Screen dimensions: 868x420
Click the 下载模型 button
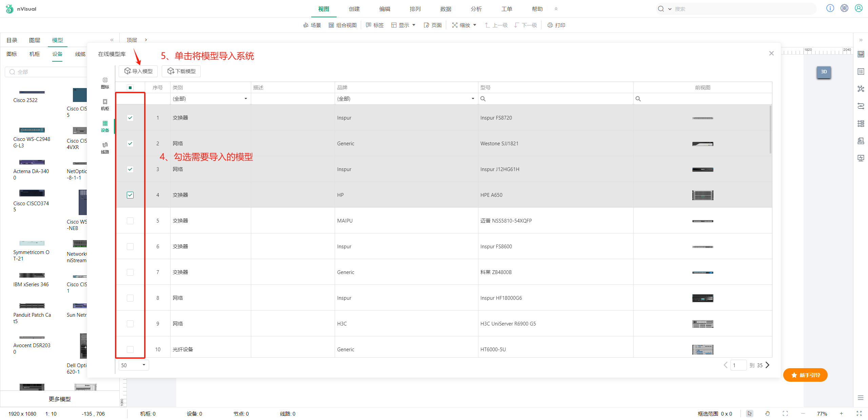(181, 71)
